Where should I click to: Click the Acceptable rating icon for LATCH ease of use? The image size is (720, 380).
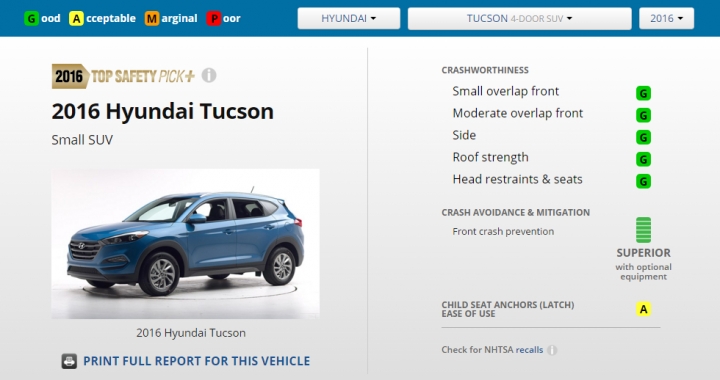coord(643,309)
